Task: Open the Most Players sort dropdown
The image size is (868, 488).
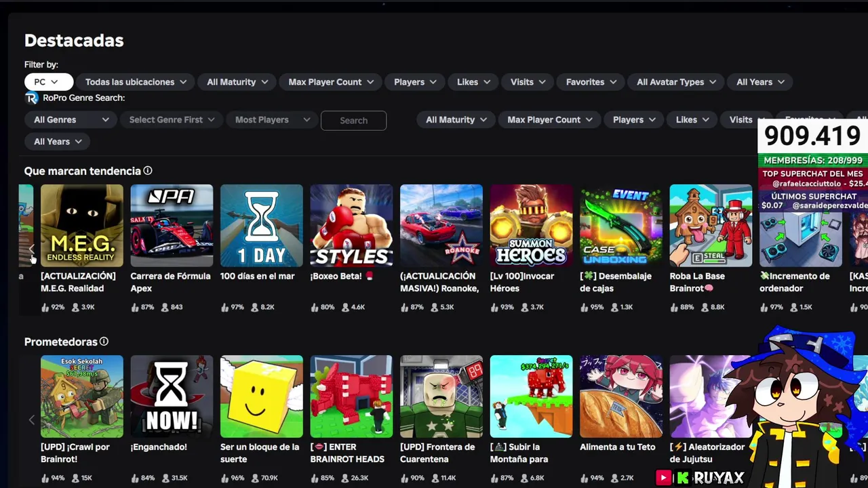Action: coord(272,120)
